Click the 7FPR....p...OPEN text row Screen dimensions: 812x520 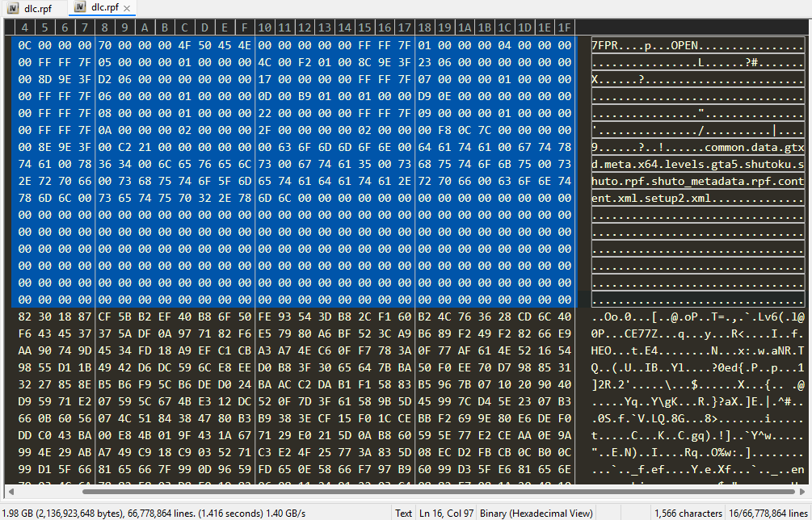coord(698,45)
